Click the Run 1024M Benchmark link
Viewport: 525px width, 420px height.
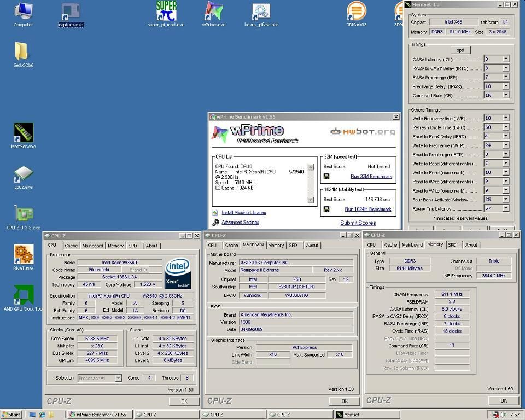click(x=368, y=209)
